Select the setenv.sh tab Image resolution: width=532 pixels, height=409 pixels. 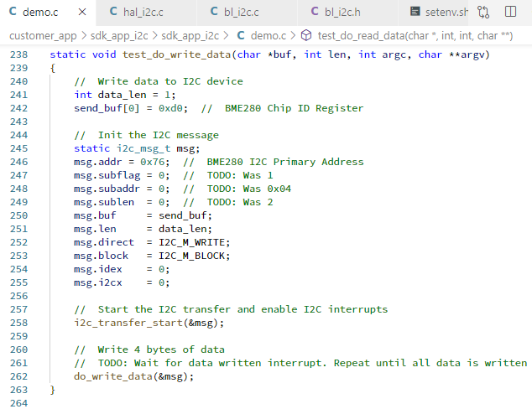446,13
